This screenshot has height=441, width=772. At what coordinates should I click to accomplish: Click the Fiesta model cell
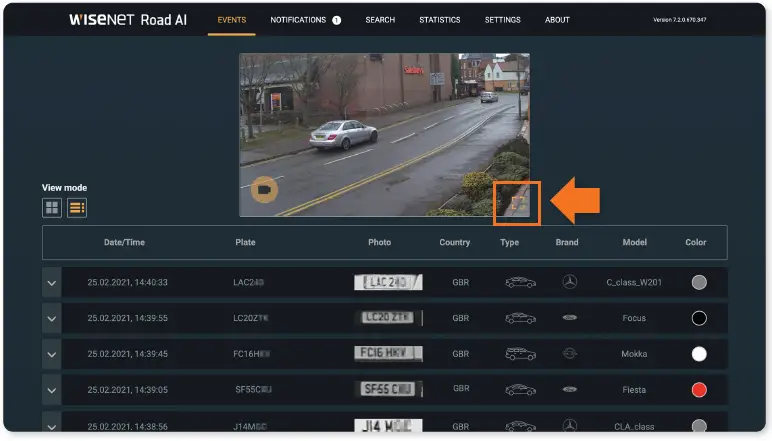[634, 390]
